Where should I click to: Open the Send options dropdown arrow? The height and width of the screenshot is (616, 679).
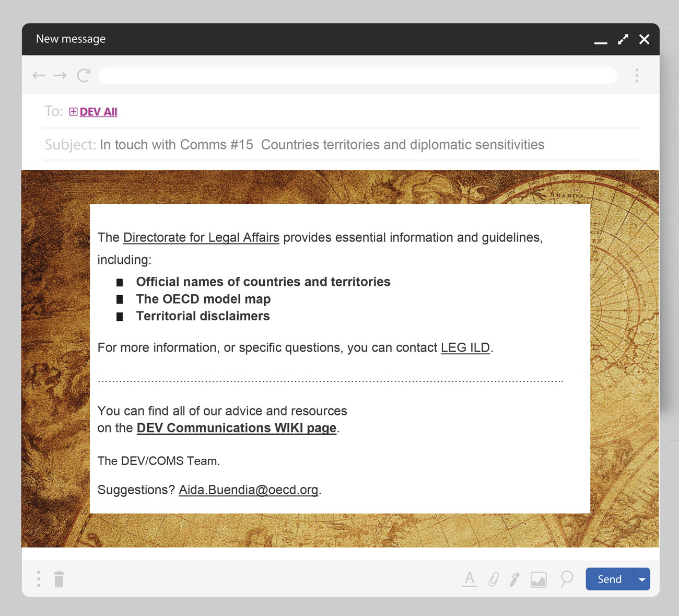pos(642,579)
